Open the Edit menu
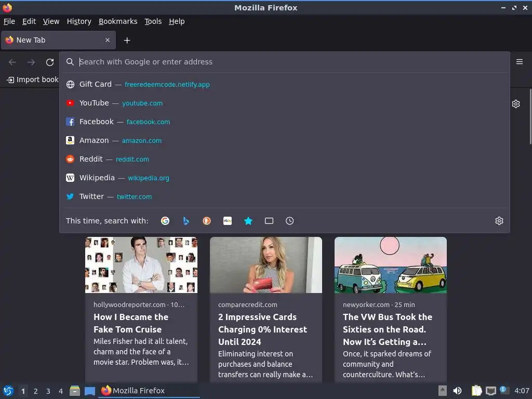Screen dimensions: 532x399 tap(29, 21)
